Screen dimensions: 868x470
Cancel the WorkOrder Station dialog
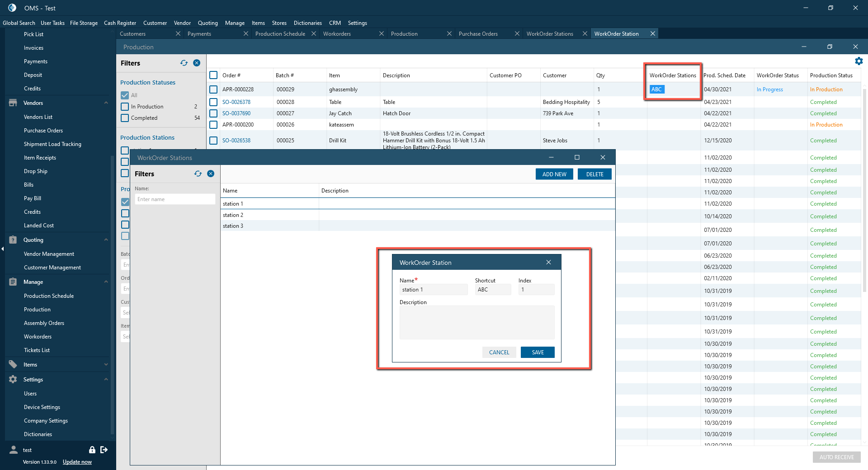(499, 352)
